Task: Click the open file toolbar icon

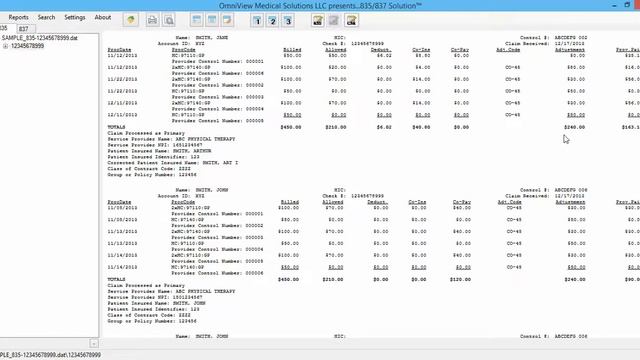Action: pyautogui.click(x=131, y=20)
